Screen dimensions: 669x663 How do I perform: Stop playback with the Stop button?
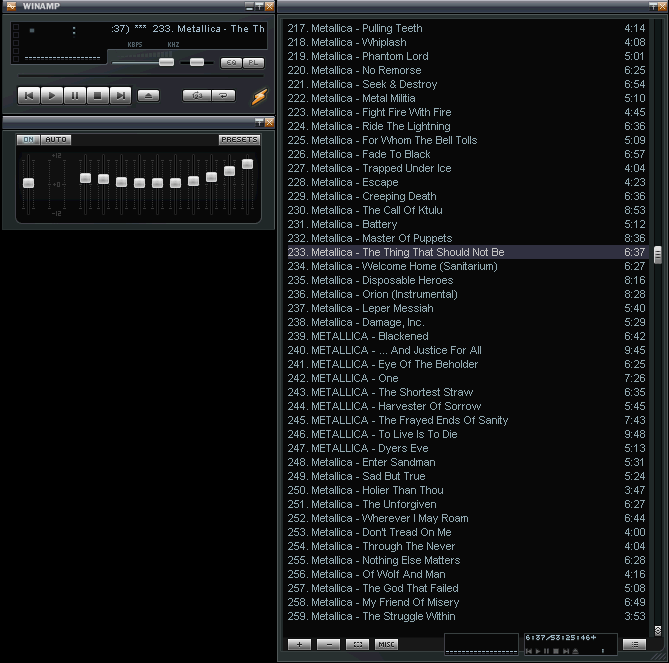tap(98, 95)
